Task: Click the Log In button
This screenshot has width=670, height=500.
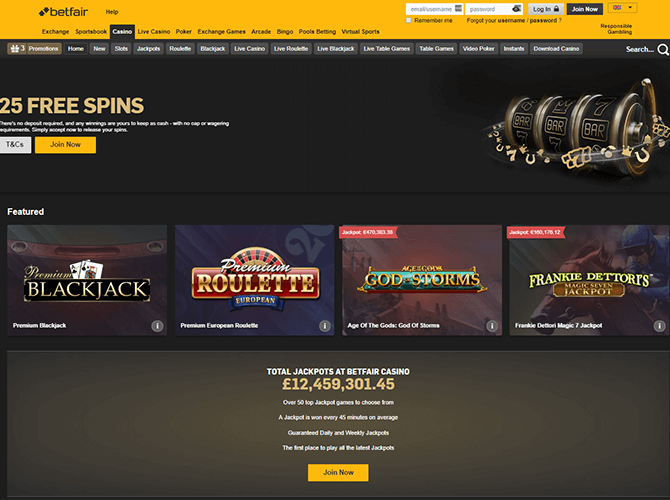Action: [x=546, y=9]
